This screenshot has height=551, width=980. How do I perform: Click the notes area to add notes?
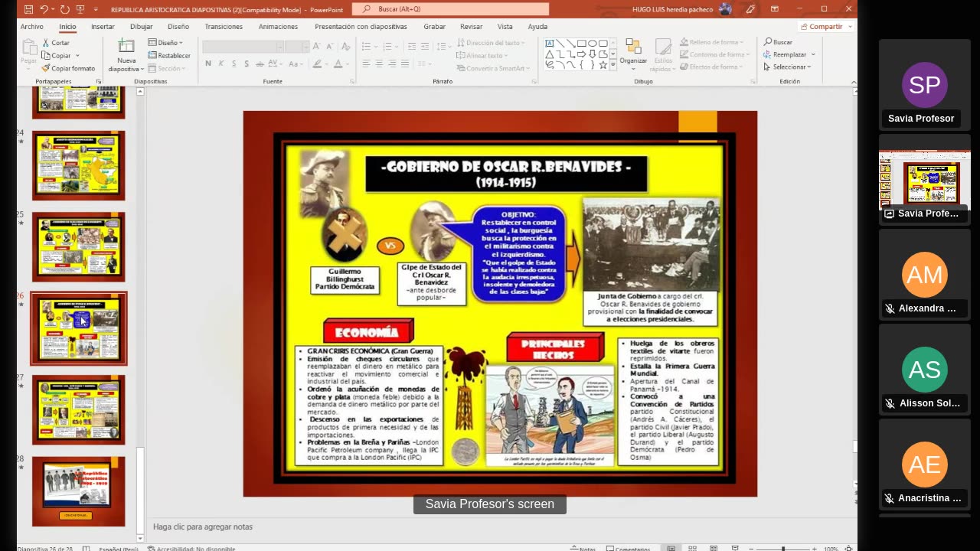coord(498,527)
